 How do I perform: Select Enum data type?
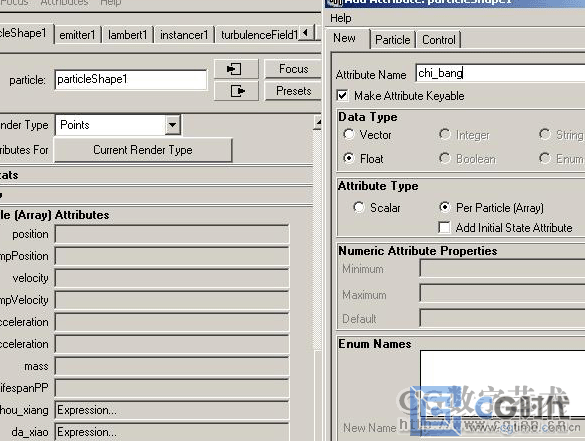tap(545, 158)
